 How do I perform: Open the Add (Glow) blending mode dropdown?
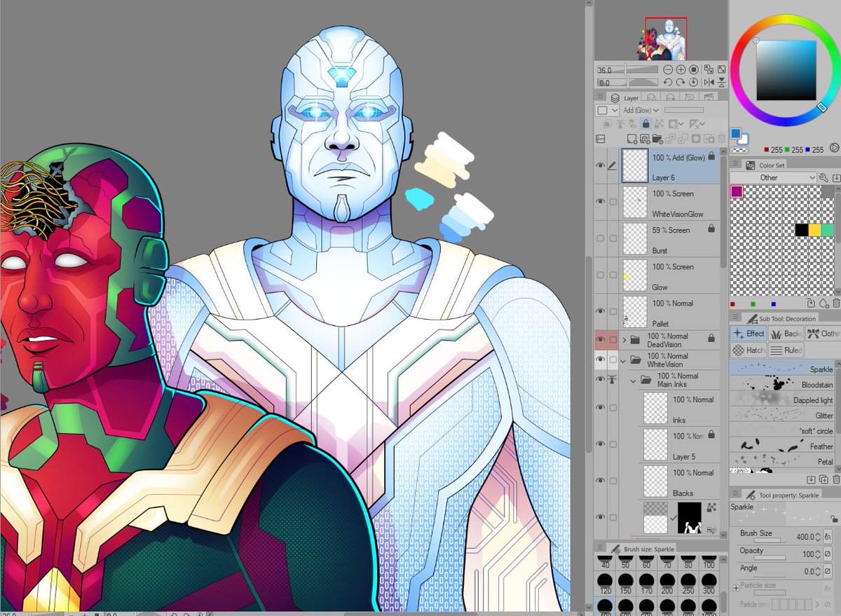(641, 110)
